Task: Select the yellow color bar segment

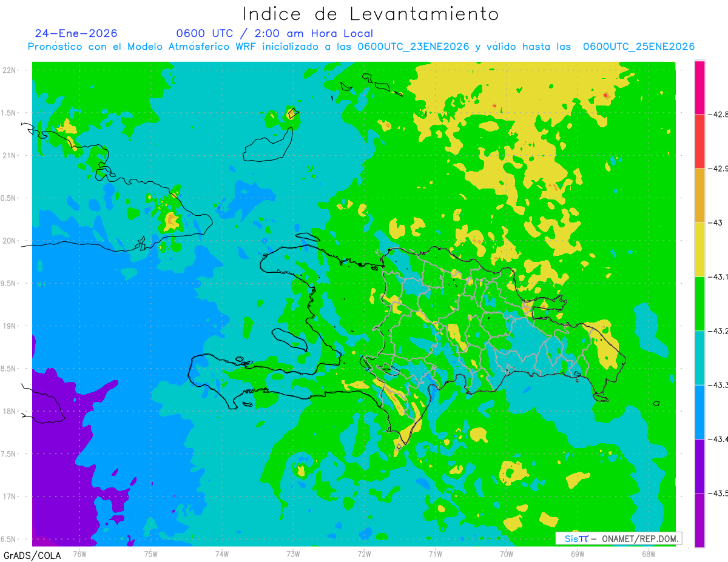Action: [699, 249]
